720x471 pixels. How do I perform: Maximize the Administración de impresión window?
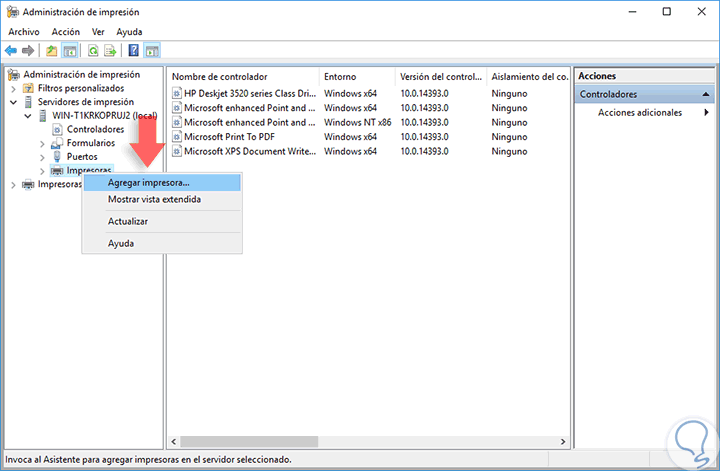[x=667, y=11]
